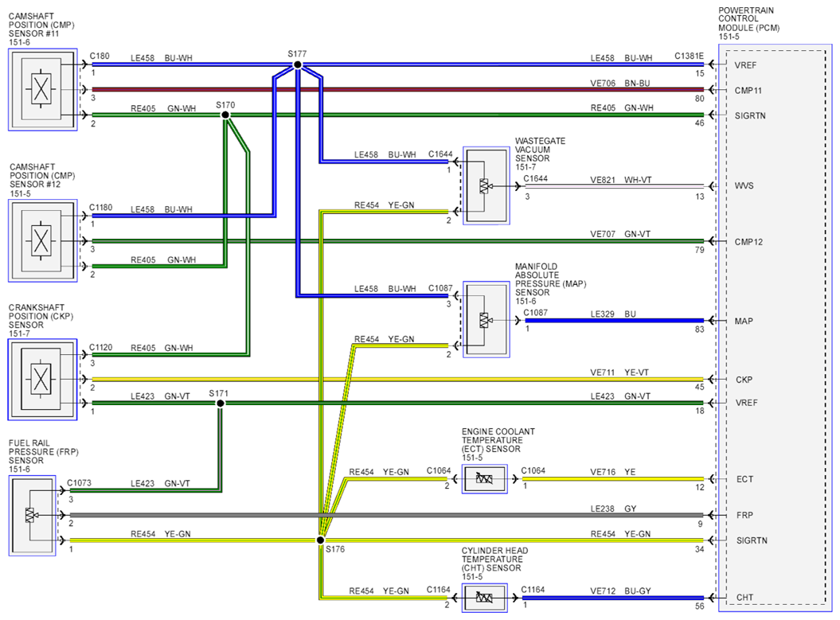The width and height of the screenshot is (840, 620).
Task: Select the VE712 BU-GY wire label
Action: click(x=620, y=591)
